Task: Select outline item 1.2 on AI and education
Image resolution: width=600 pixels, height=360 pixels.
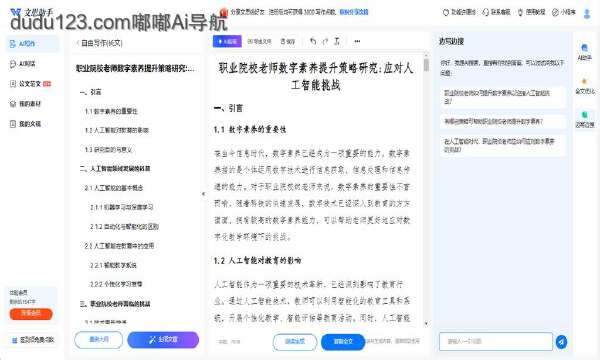Action: click(117, 130)
